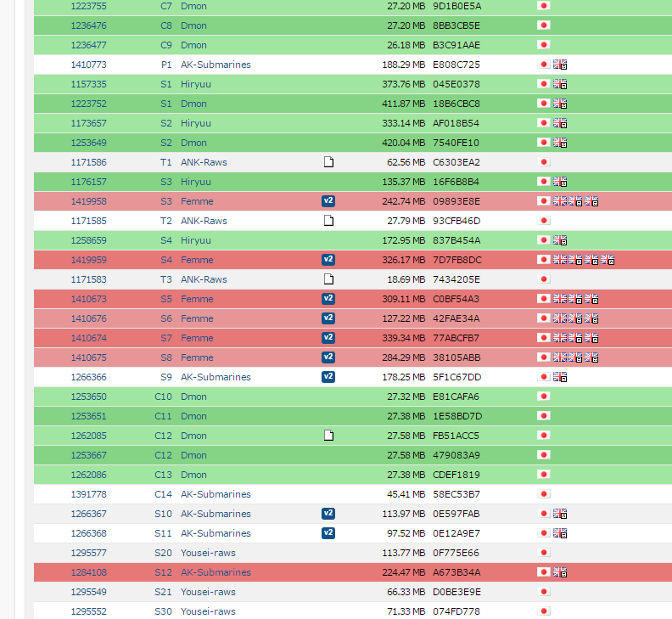The width and height of the screenshot is (672, 619).
Task: Click the v2 badge in file 1266368 row
Action: [328, 533]
